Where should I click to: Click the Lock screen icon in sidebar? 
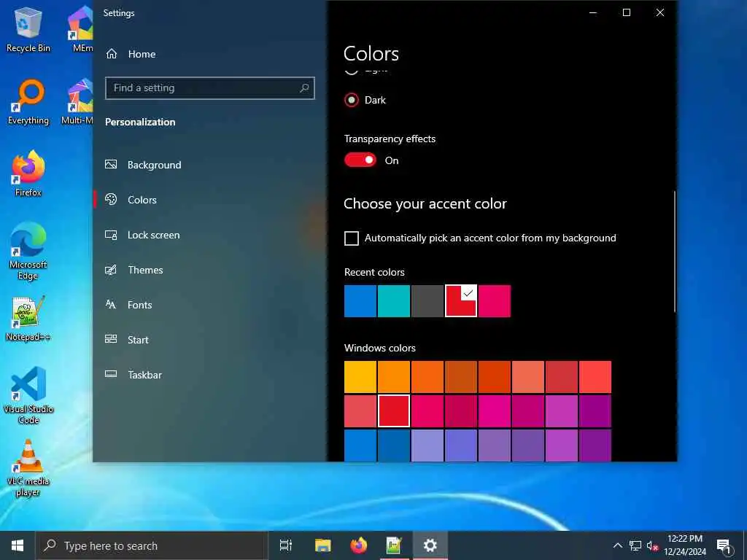[x=111, y=235]
